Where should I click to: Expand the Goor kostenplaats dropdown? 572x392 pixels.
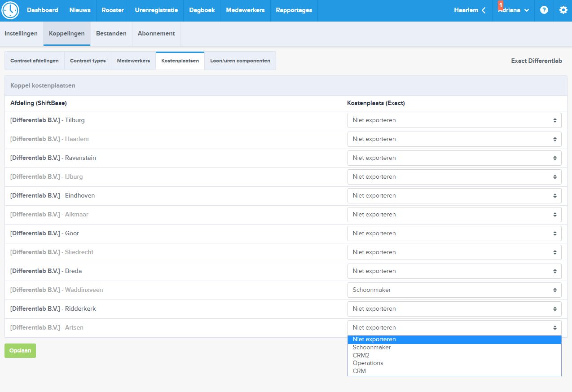(x=454, y=233)
